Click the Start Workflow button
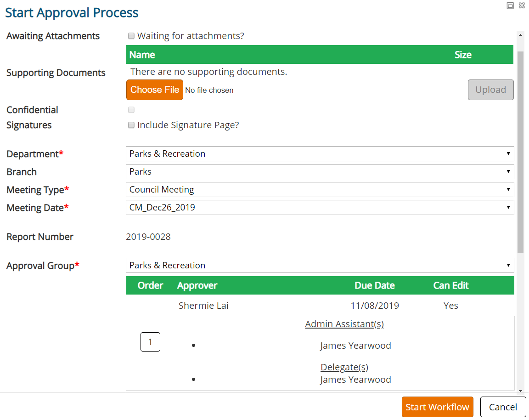 pos(437,407)
